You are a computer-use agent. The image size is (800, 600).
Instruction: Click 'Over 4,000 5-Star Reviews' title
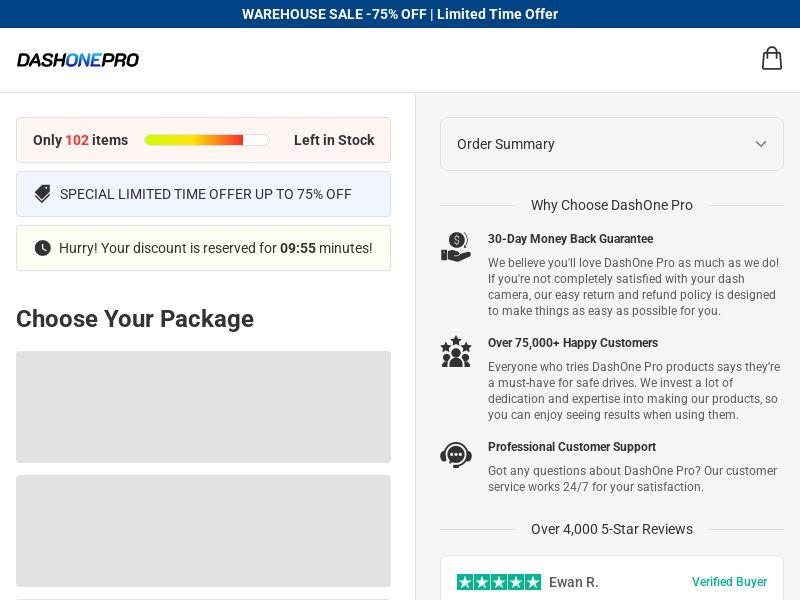coord(612,529)
